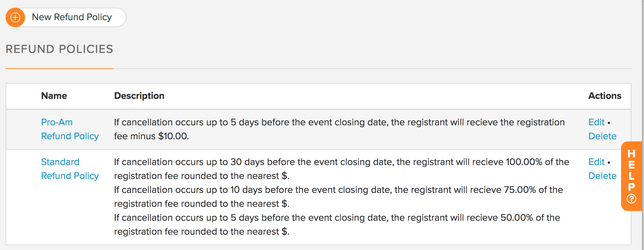Open the New Refund Policy form

(x=66, y=17)
